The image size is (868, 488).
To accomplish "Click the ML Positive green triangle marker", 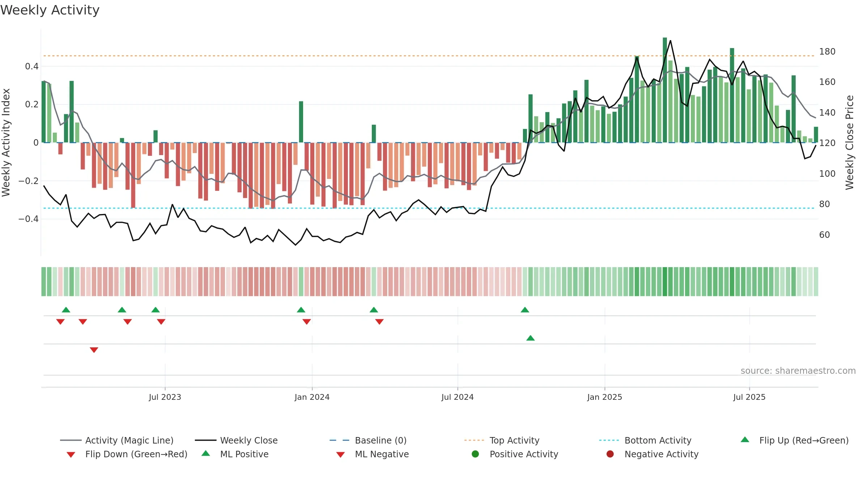I will pos(531,338).
